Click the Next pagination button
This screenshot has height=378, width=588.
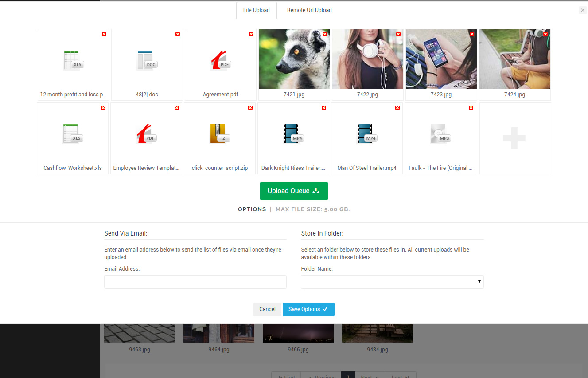point(370,376)
